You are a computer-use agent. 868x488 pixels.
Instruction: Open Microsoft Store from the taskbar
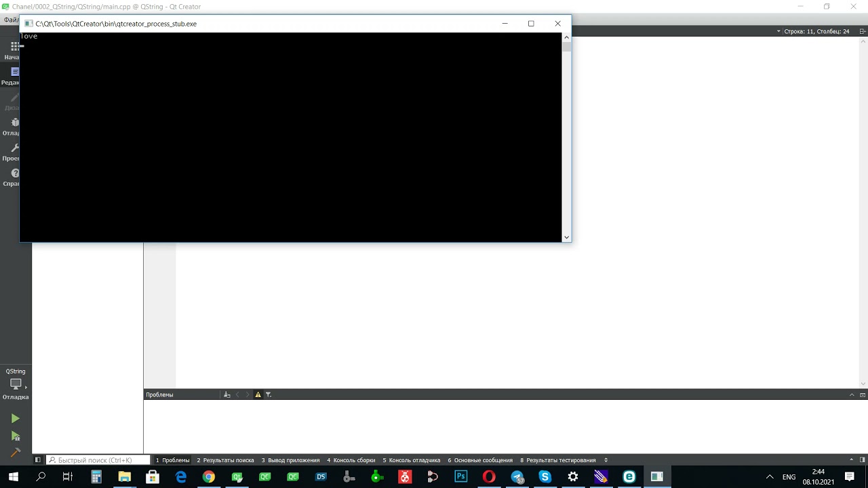(153, 477)
